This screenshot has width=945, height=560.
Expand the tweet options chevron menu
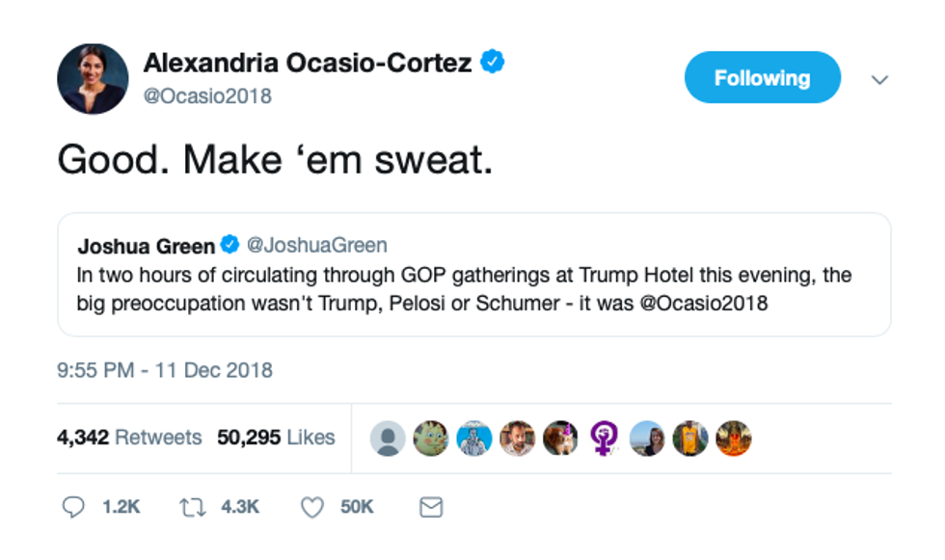pyautogui.click(x=879, y=80)
